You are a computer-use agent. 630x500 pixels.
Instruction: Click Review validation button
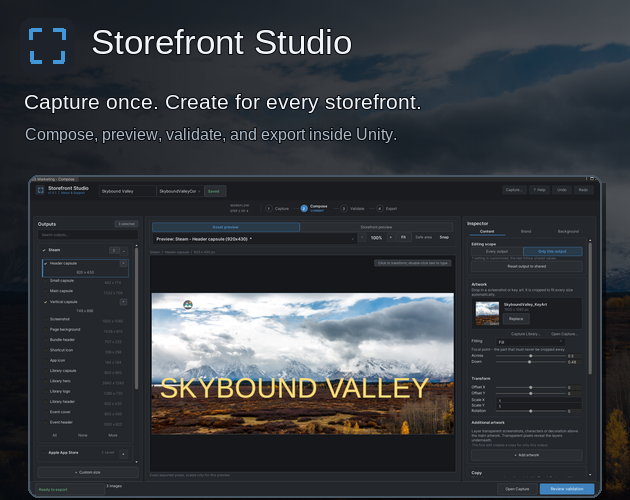point(567,489)
